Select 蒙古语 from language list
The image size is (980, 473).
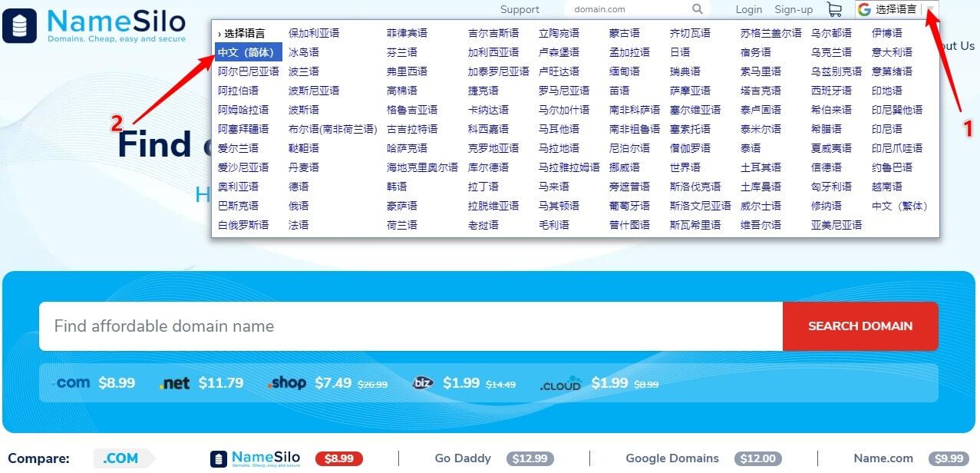[624, 33]
